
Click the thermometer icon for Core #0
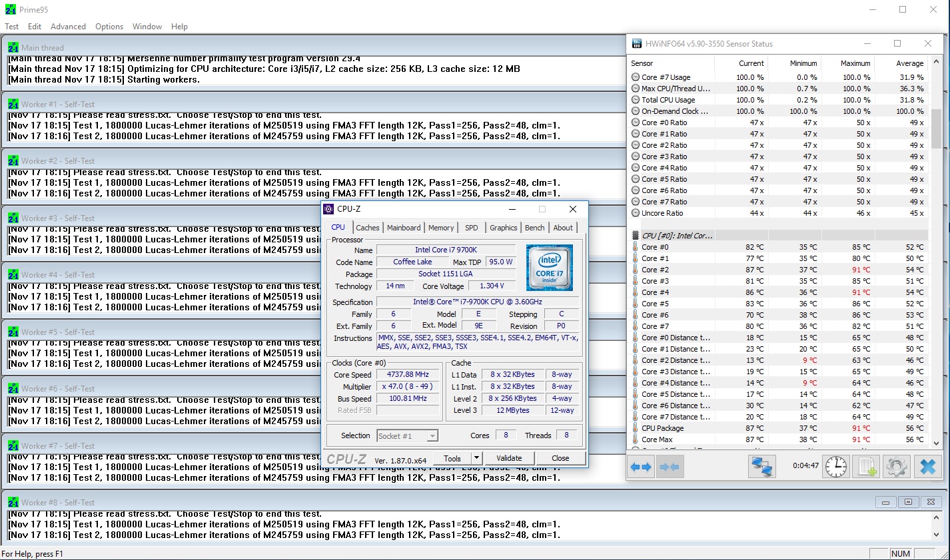(x=636, y=247)
